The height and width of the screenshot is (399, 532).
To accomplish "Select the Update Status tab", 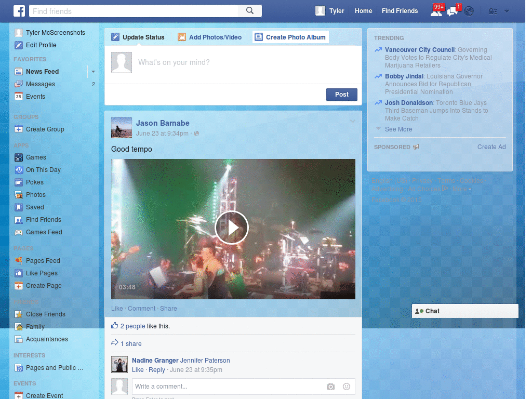I will click(138, 37).
